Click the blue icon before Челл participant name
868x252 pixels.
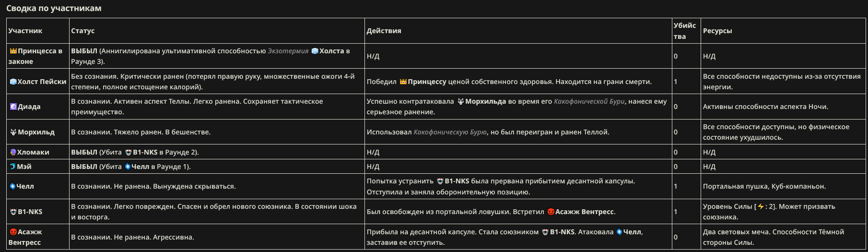[x=13, y=186]
